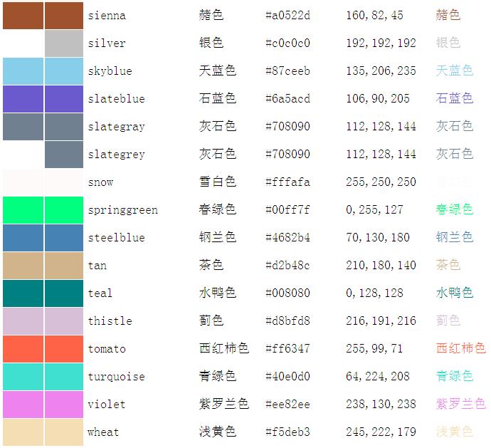Click RGB value 245,222,179
Screen dimensions: 491x448
(x=381, y=432)
